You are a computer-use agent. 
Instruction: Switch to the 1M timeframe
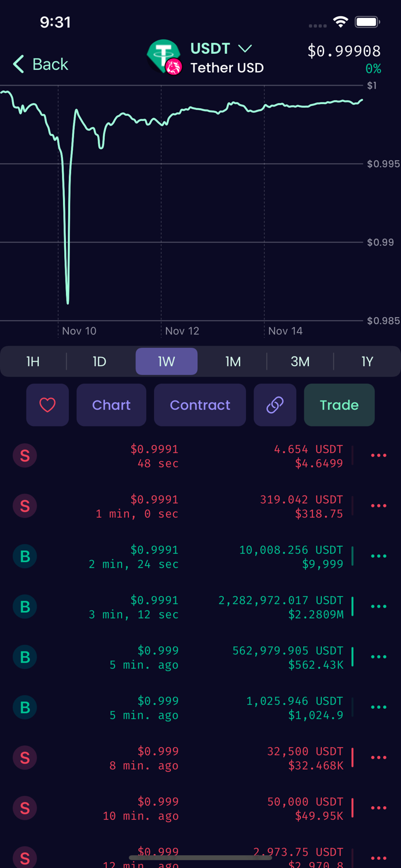[233, 361]
